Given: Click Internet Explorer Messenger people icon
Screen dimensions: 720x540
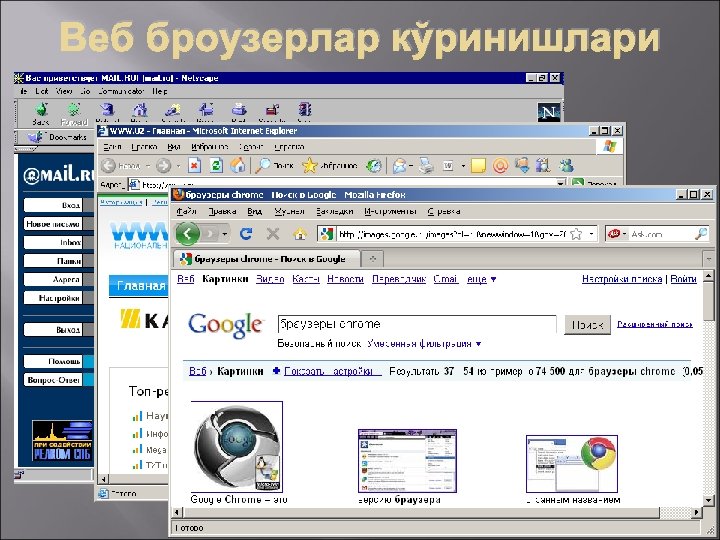Looking at the screenshot, I should click(566, 165).
